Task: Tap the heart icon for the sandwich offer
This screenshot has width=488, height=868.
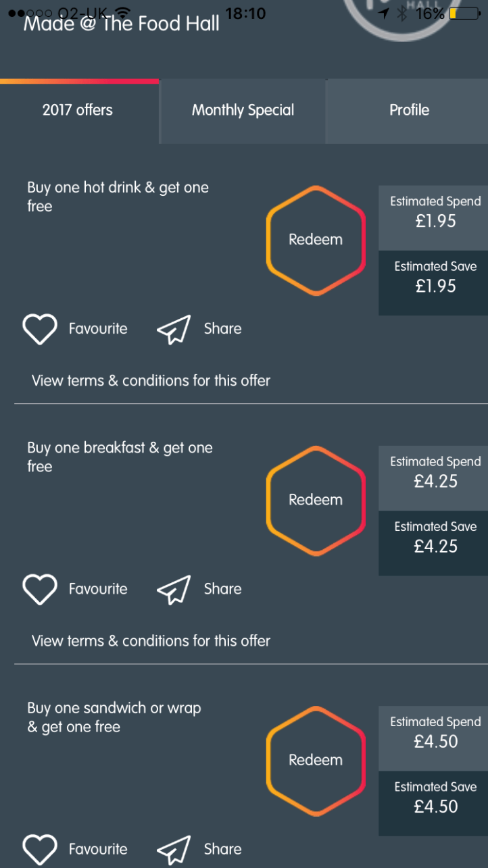Action: click(40, 849)
